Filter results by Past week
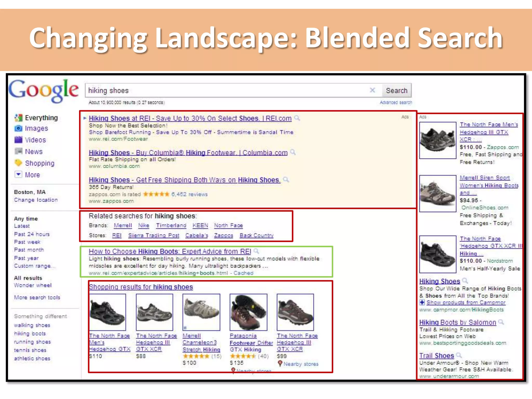Screen dimensions: 532x399 [x=27, y=242]
